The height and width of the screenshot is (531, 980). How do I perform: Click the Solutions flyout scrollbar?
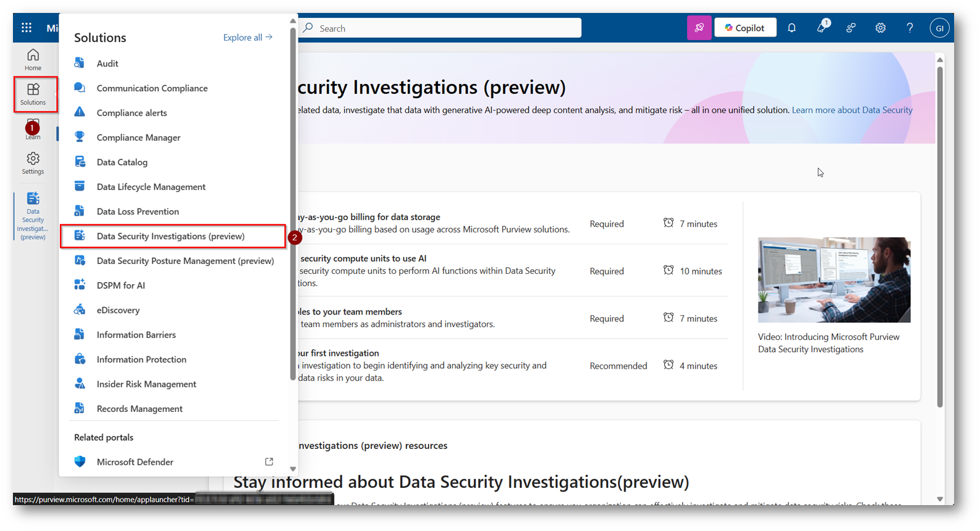coord(293,204)
